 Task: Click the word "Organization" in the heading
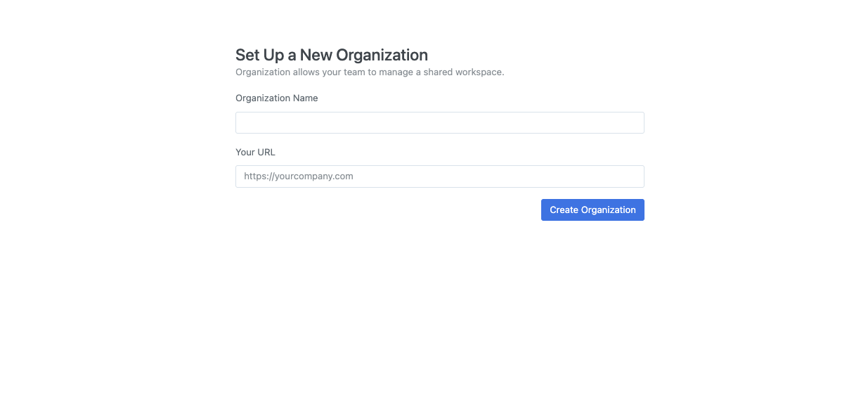click(x=382, y=55)
